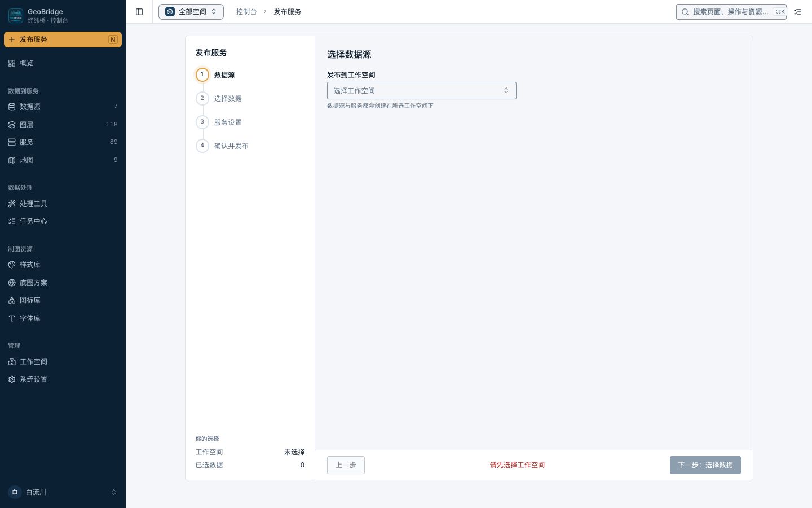Toggle the sidebar panel icon
812x508 pixels.
pyautogui.click(x=139, y=12)
